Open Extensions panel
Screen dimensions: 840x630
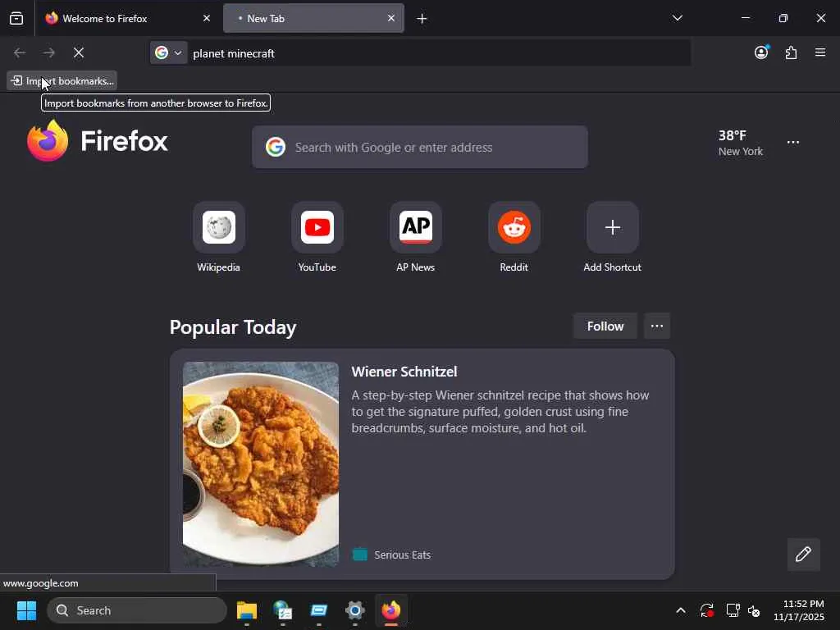[791, 52]
